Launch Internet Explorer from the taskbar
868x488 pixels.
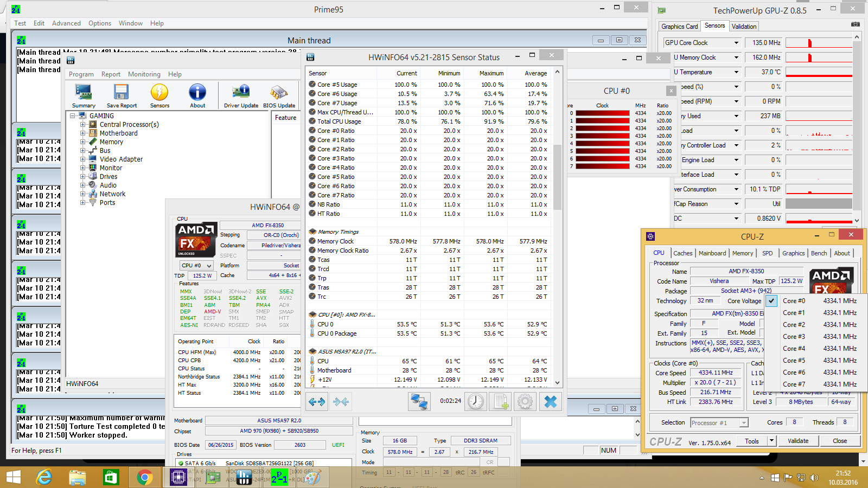(x=44, y=477)
